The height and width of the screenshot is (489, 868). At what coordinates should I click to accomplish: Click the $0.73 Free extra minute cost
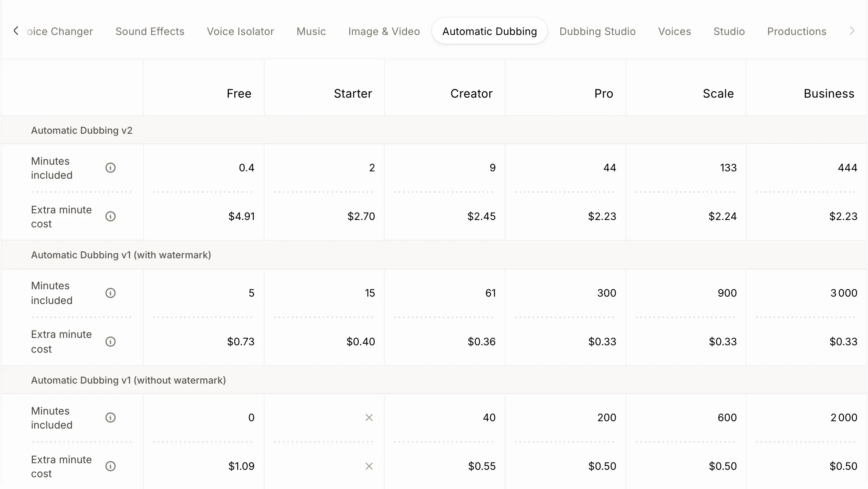pyautogui.click(x=241, y=342)
